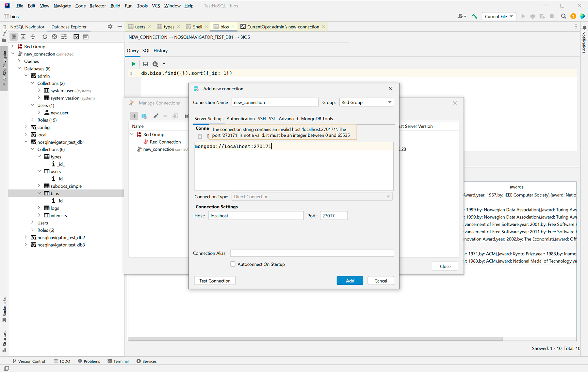Click the paste clipboard icon above connection string
Screen dimensions: 588x372
click(x=200, y=136)
